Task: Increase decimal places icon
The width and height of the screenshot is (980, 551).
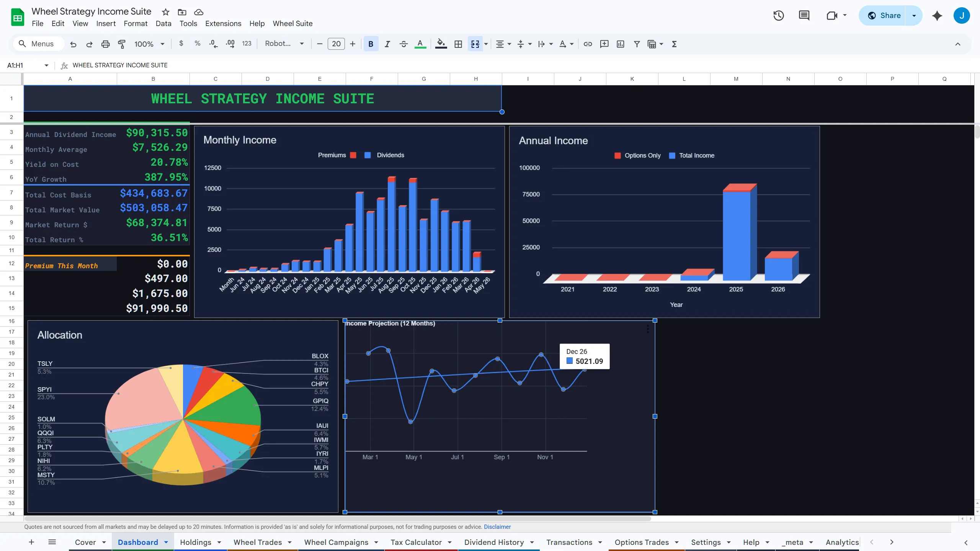Action: click(x=230, y=44)
